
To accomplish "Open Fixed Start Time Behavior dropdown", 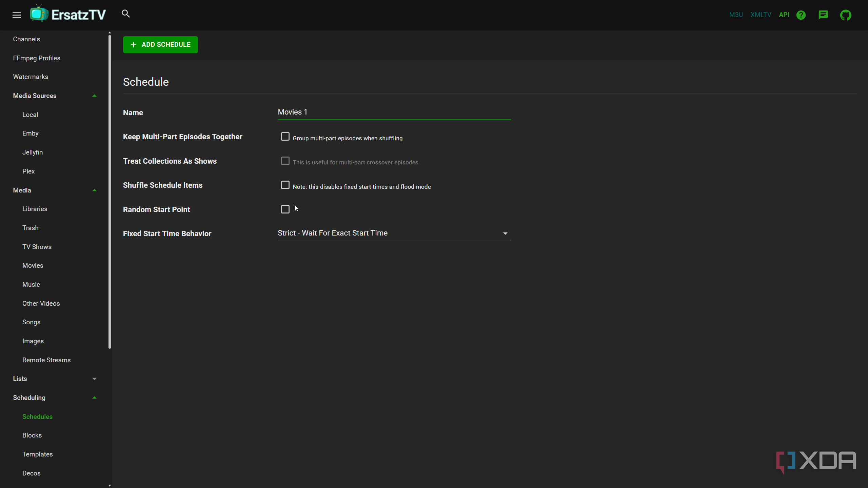I will (394, 233).
